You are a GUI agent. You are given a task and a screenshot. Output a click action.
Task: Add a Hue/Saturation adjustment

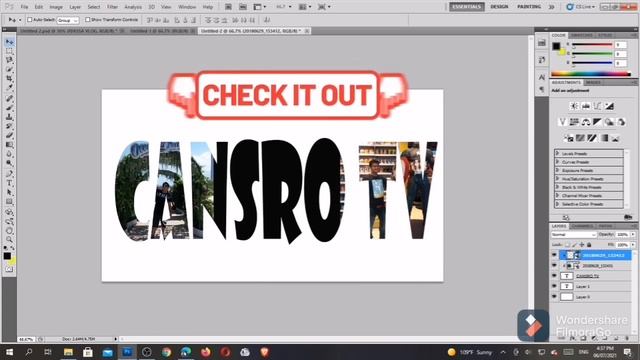[x=574, y=122]
